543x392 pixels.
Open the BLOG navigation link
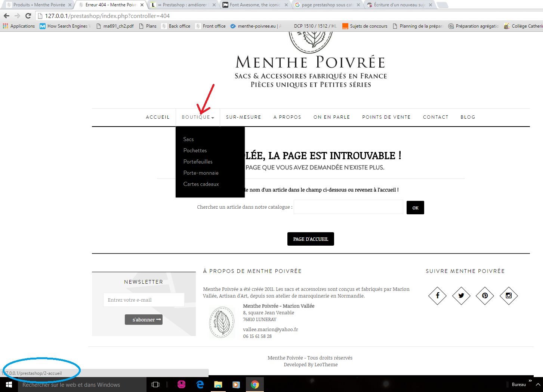(x=468, y=117)
